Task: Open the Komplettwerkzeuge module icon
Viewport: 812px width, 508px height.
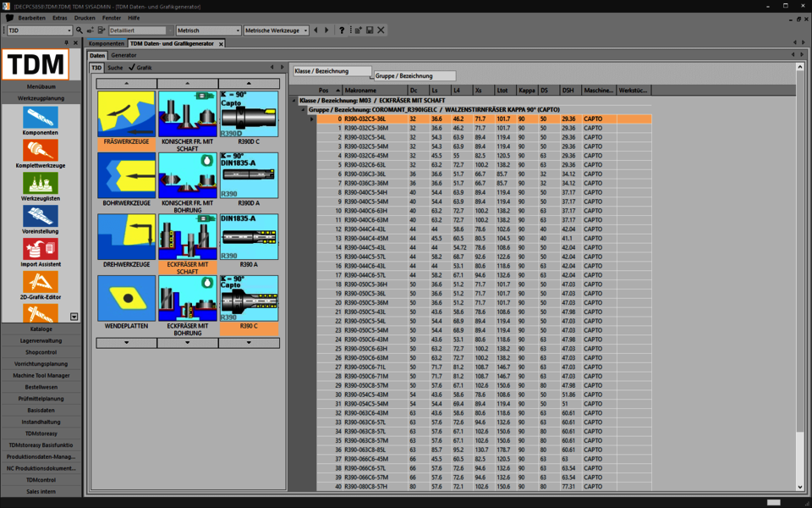Action: (x=41, y=150)
